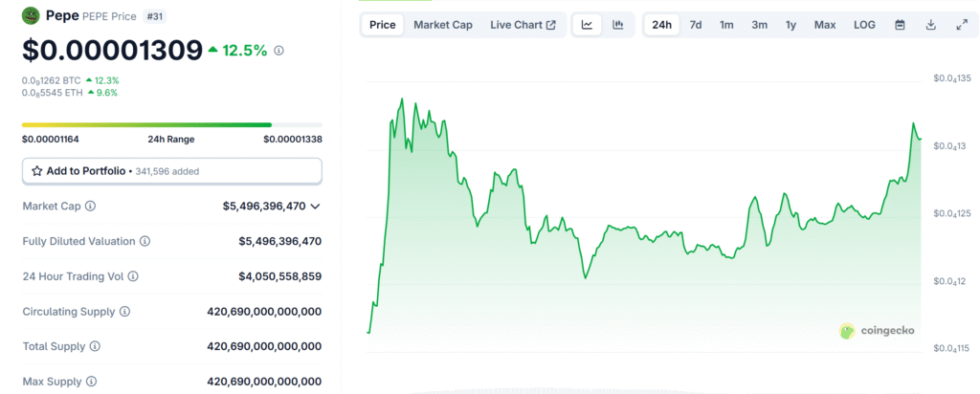Choose the 1y time range
Screen dimensions: 980x394
791,25
